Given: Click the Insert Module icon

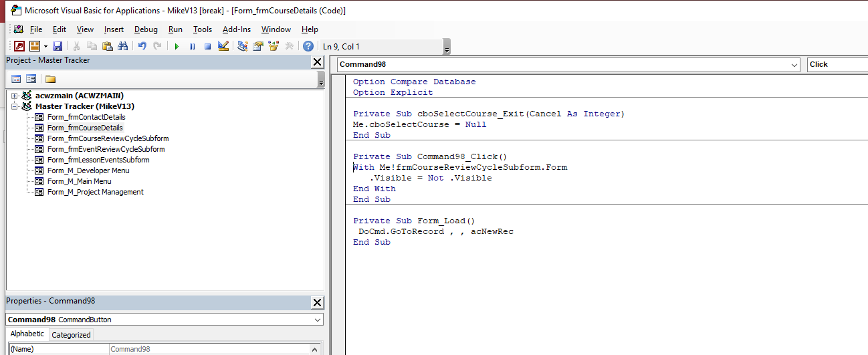Looking at the screenshot, I should [34, 46].
